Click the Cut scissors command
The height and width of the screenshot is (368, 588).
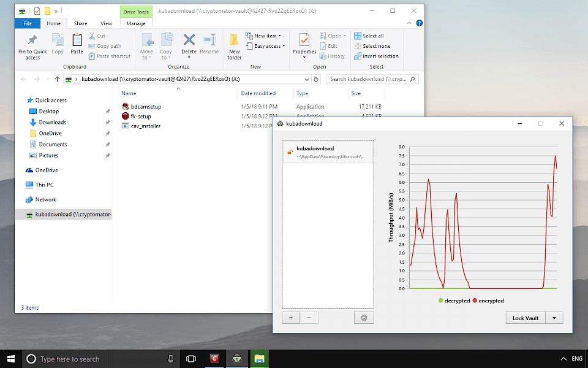click(x=97, y=36)
